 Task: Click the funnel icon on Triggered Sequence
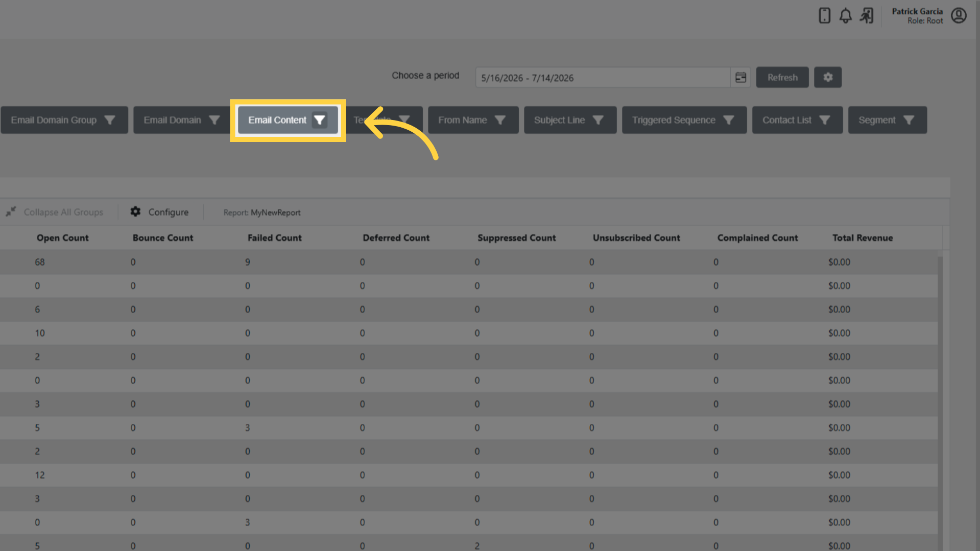[x=729, y=120]
